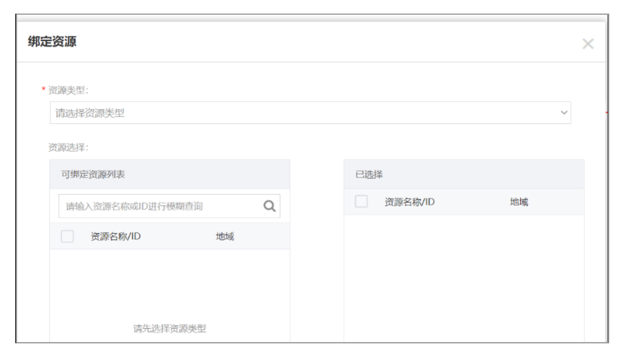Click the 已选择 panel title
Viewport: 624px width, 364px height.
tap(369, 174)
